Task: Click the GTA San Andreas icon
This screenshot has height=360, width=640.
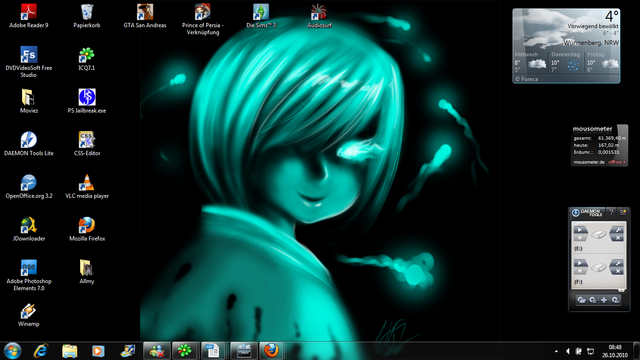Action: 145,16
